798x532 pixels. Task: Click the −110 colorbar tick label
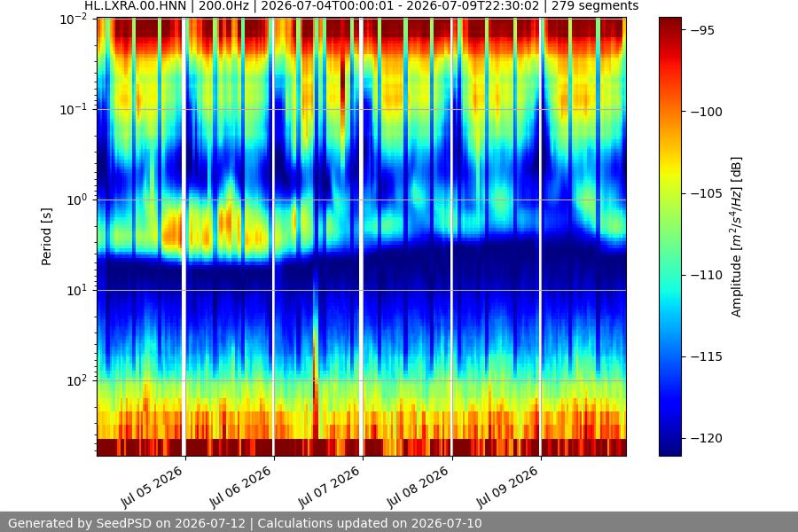pos(707,275)
